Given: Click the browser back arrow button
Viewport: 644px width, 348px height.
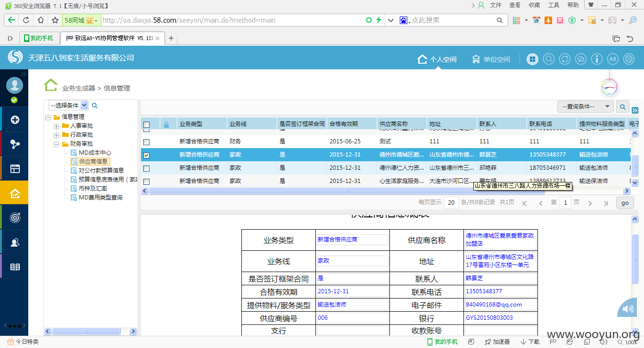Looking at the screenshot, I should (11, 20).
